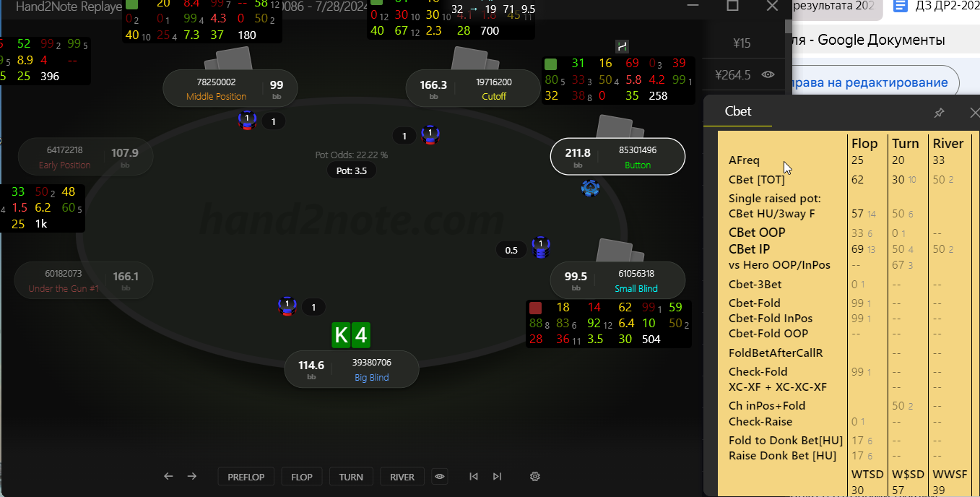Screen dimensions: 980x497
Task: Click Middle Position's bet chip stack
Action: pos(247,120)
